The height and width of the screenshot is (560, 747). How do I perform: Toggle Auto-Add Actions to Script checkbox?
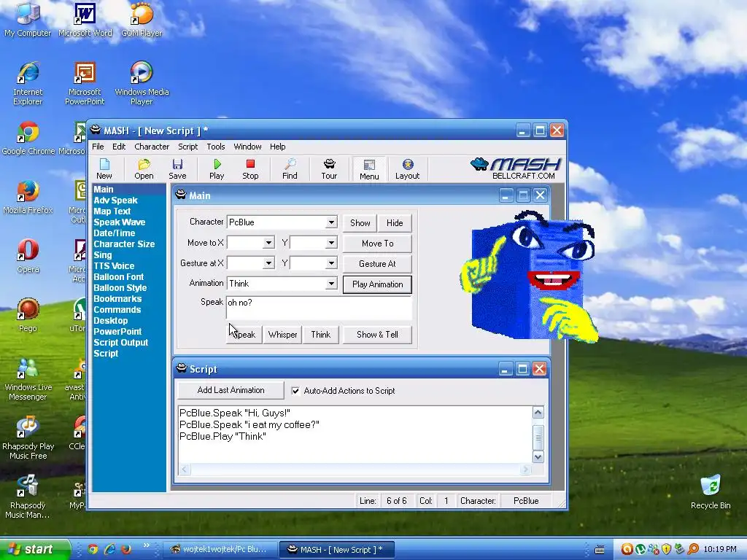click(295, 391)
